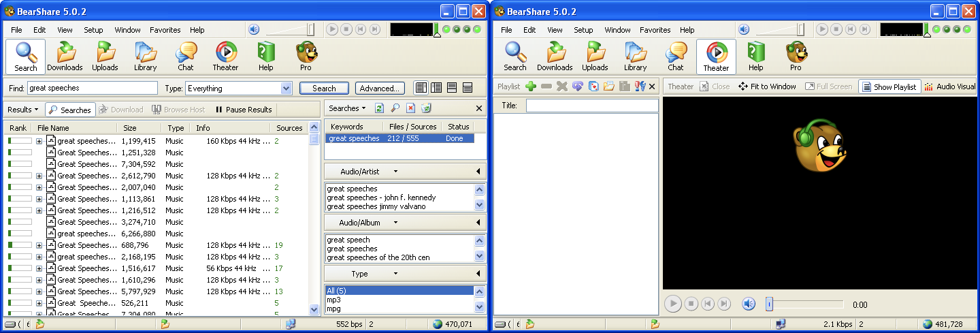Click the speaker mute icon in left window header
The width and height of the screenshot is (980, 333).
pos(254,29)
